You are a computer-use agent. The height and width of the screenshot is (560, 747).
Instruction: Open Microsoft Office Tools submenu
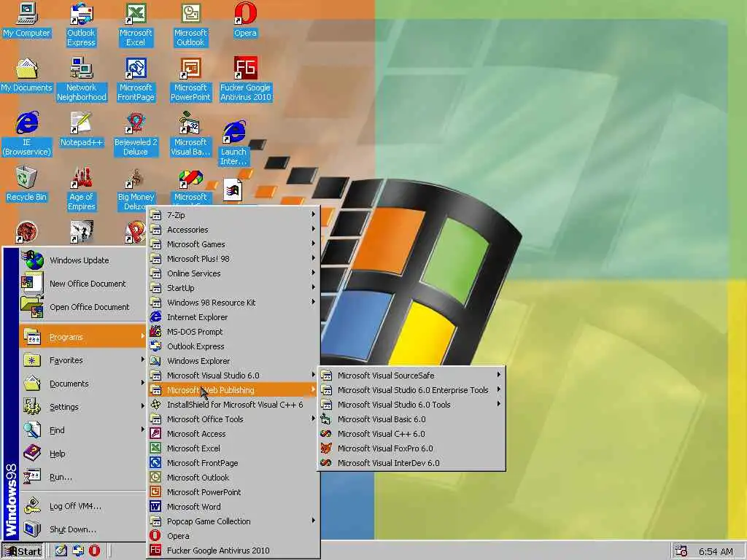pyautogui.click(x=233, y=419)
